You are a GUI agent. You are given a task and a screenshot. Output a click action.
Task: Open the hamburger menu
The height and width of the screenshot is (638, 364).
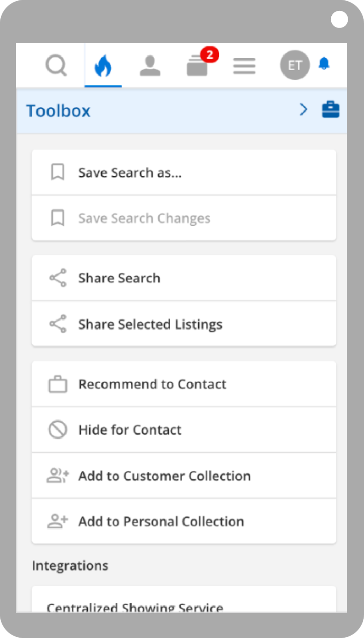(244, 66)
